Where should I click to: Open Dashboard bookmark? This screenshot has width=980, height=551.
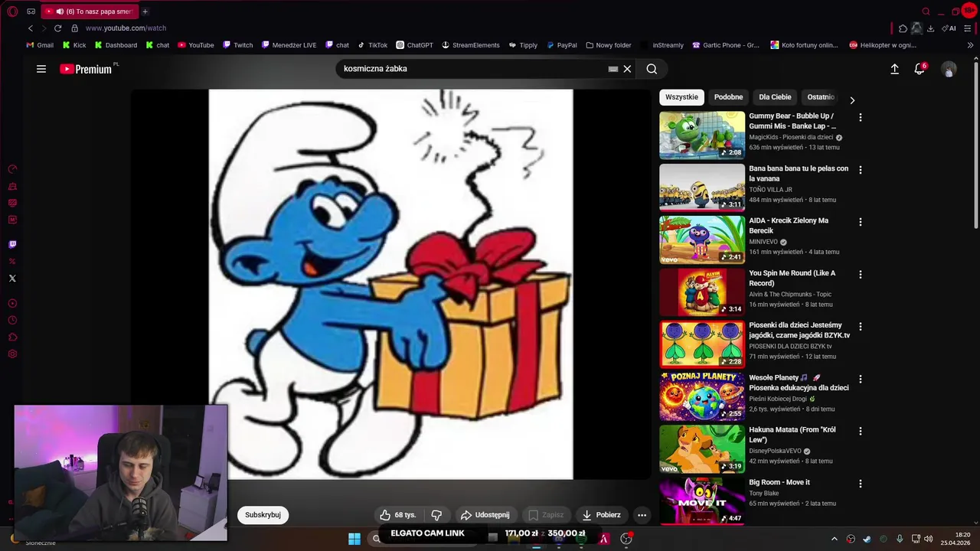point(116,45)
